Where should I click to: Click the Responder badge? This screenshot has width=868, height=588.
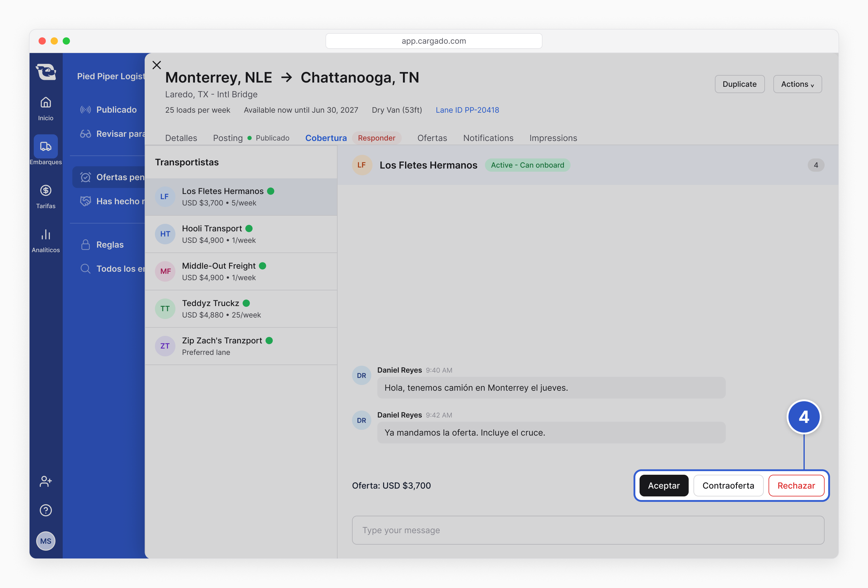click(376, 138)
